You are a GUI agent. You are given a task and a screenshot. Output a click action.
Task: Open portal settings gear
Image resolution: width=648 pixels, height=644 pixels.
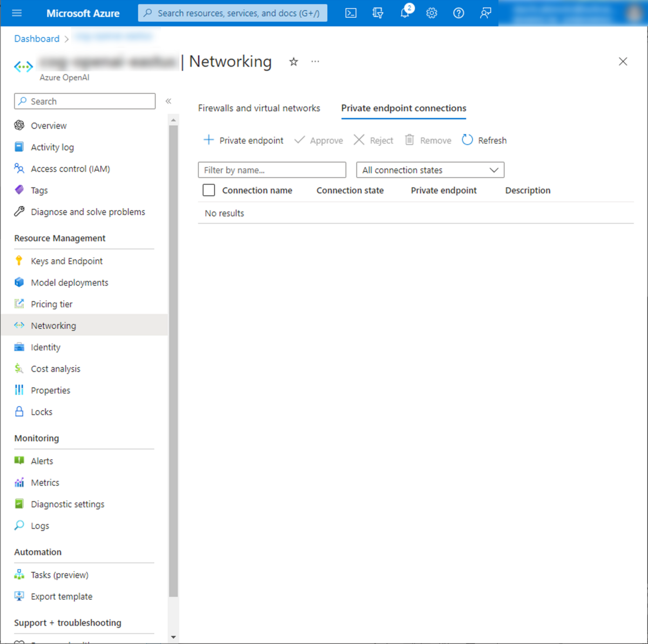[431, 13]
